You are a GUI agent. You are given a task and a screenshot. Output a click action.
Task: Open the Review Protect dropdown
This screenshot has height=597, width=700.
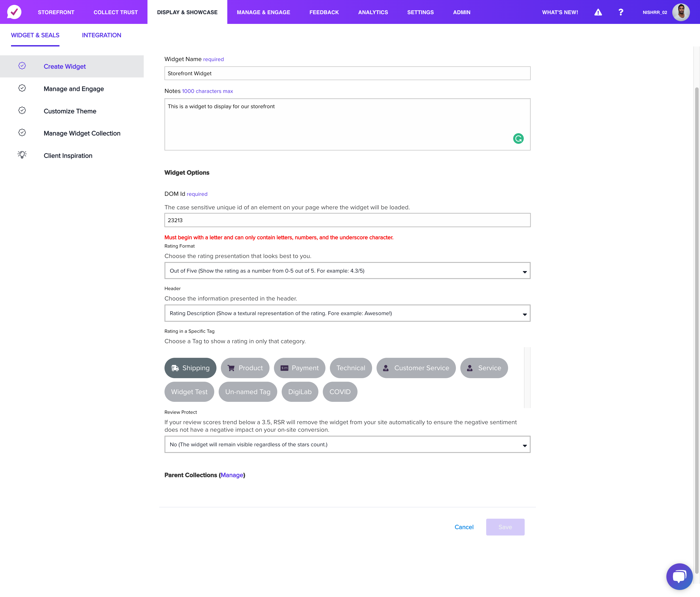click(x=347, y=445)
